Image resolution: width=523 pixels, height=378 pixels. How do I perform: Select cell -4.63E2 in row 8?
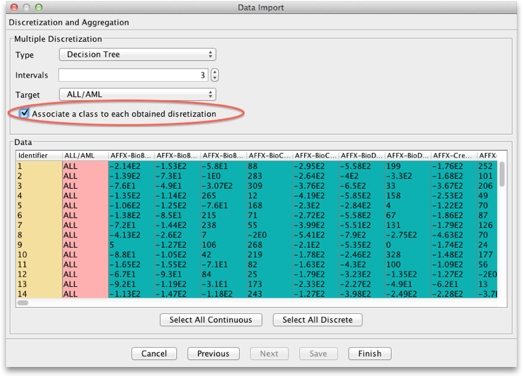pyautogui.click(x=454, y=235)
